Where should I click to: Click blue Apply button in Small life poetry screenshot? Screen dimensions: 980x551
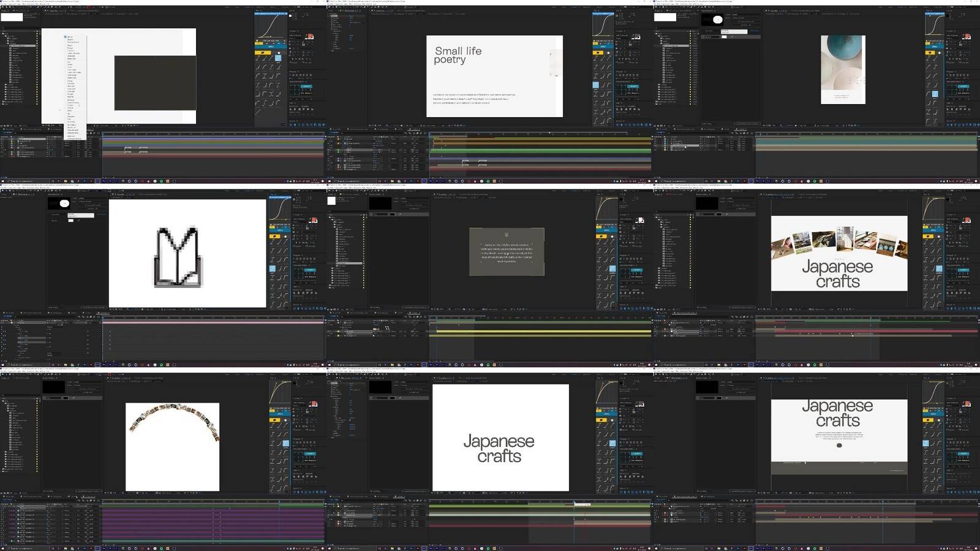pos(603,46)
